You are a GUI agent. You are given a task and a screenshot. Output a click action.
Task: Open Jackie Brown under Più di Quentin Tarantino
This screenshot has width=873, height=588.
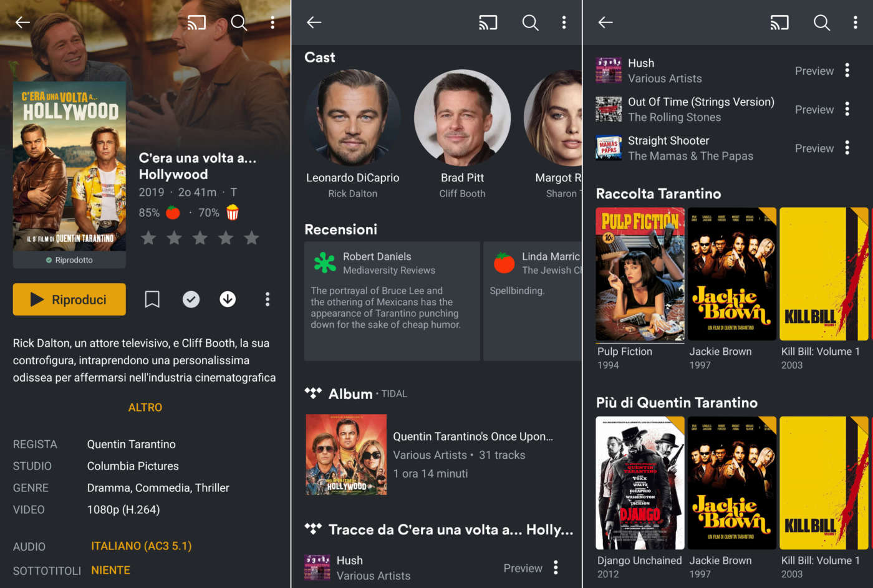[732, 483]
